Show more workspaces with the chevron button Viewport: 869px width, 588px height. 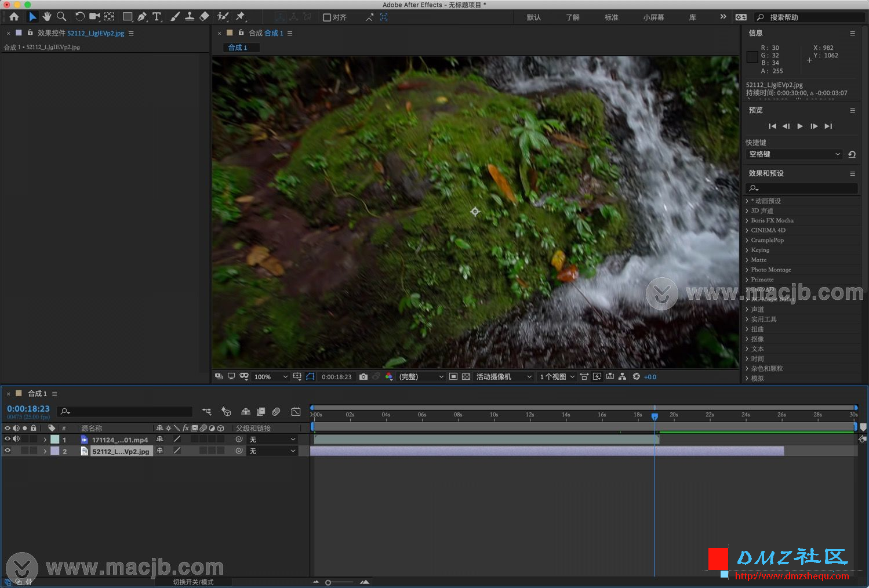pyautogui.click(x=723, y=17)
